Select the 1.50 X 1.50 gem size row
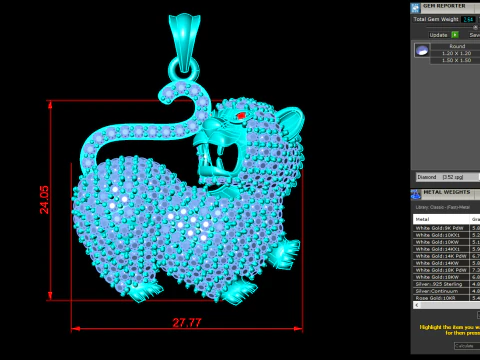 point(455,60)
